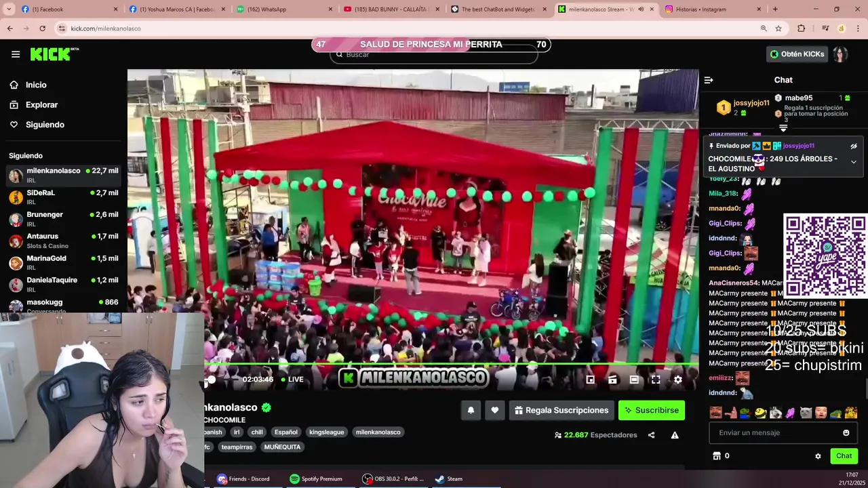Select the chill tag

coord(257,432)
